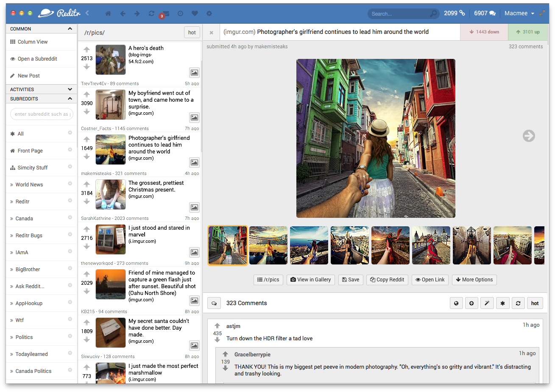Expand the ACTIVITIES sidebar section
This screenshot has width=555, height=392.
[70, 89]
